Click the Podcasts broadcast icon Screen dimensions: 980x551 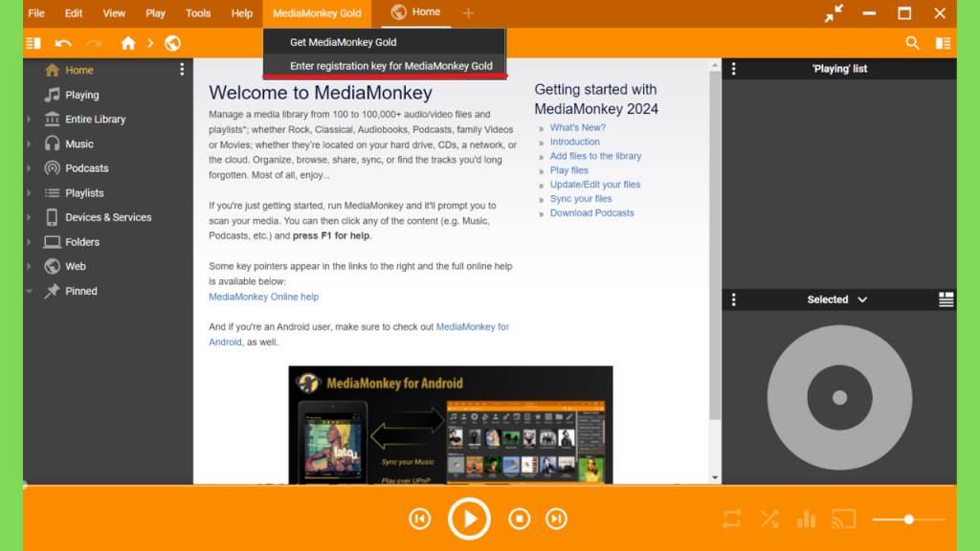tap(52, 168)
